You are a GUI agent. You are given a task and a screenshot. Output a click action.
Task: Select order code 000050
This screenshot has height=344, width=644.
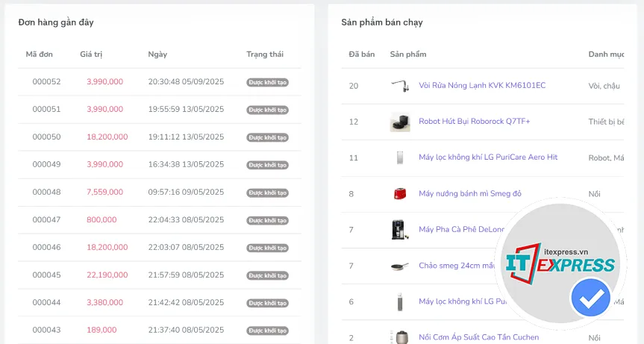click(x=46, y=137)
